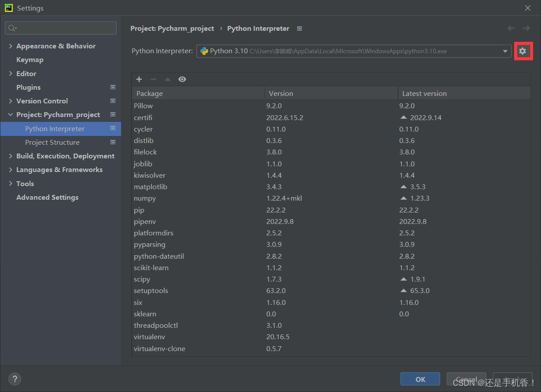Click project-level icon beside Plugins
541x392 pixels.
coord(113,87)
